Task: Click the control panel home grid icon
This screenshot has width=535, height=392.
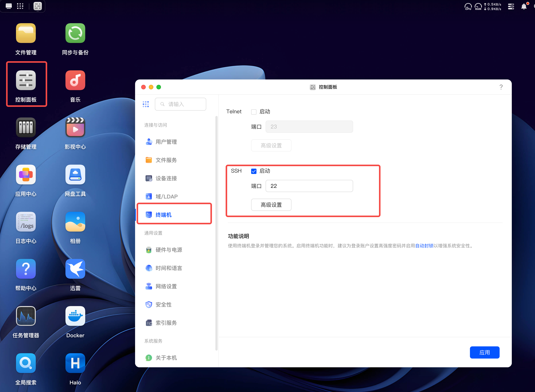Action: click(146, 104)
